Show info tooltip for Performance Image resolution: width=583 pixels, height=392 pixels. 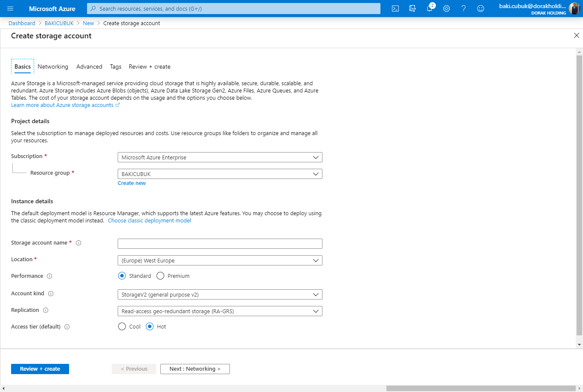click(x=49, y=276)
